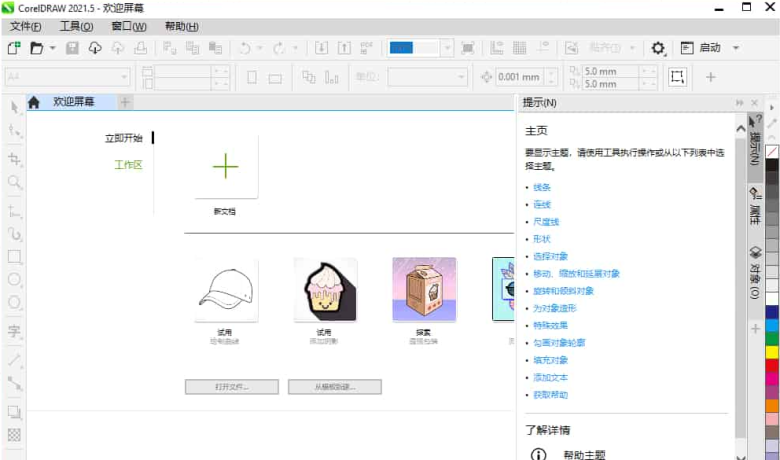Click the 新文档 plus thumbnail
The width and height of the screenshot is (780, 460).
click(226, 167)
